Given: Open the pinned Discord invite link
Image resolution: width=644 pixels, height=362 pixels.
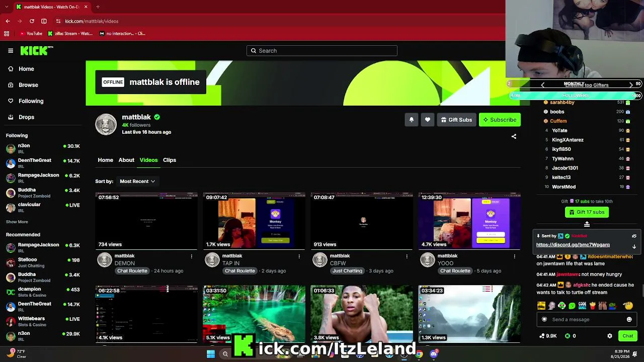Looking at the screenshot, I should coord(573,245).
